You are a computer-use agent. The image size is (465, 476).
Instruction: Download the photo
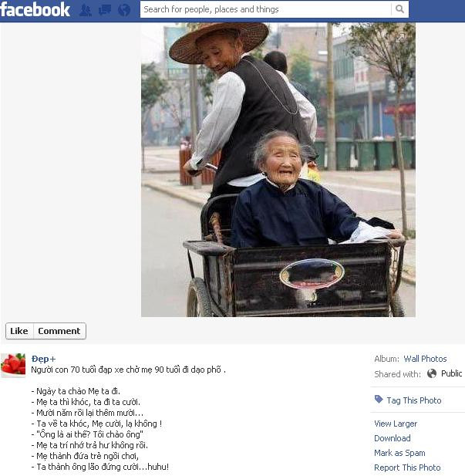tap(393, 438)
